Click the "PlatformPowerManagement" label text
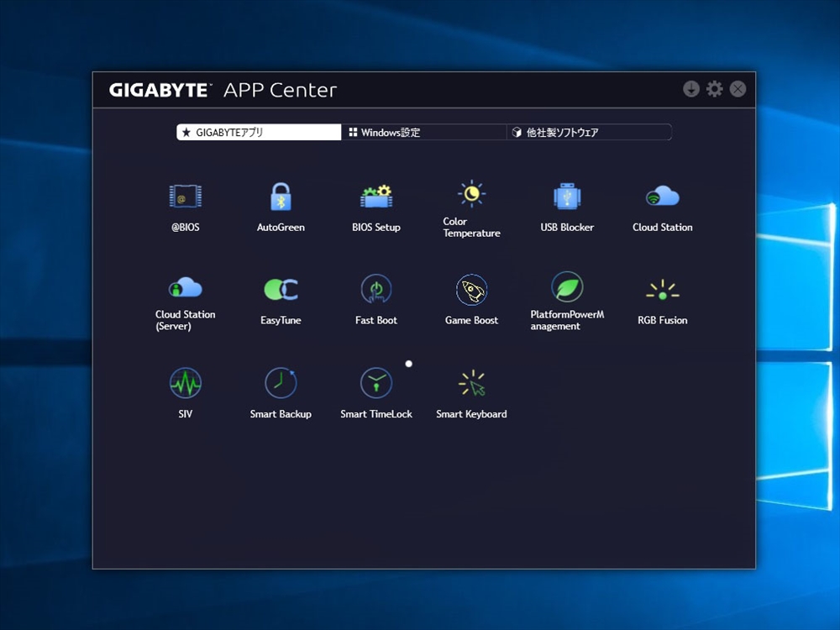Image resolution: width=840 pixels, height=630 pixels. [x=567, y=320]
